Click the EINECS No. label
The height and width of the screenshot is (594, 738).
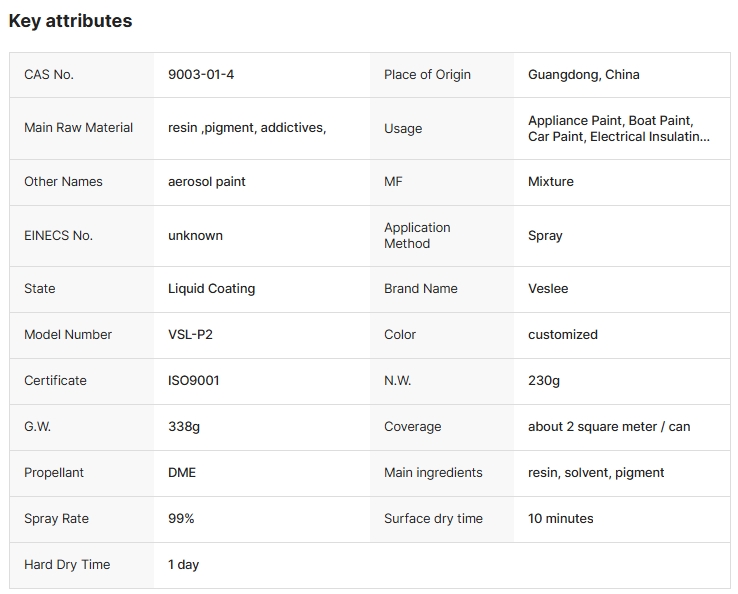58,236
